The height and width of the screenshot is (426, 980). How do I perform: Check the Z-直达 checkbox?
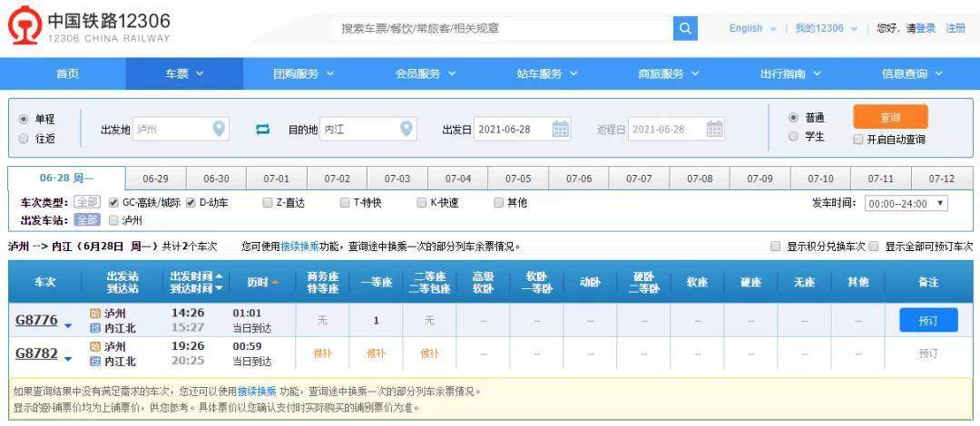268,202
